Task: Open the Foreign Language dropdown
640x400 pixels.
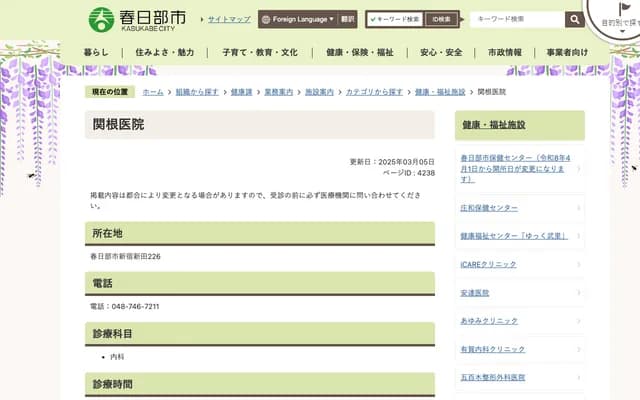Action: (x=298, y=19)
